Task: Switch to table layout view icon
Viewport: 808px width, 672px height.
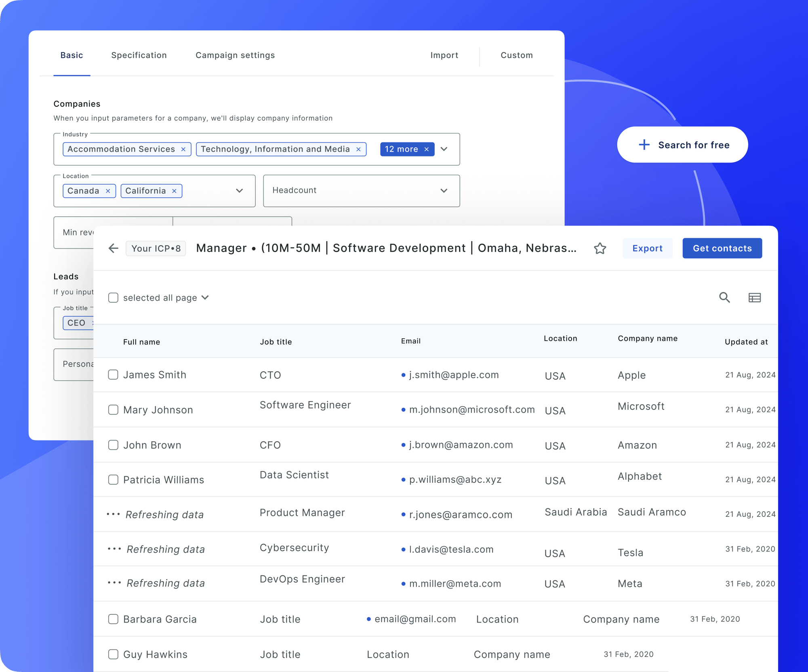Action: 754,297
